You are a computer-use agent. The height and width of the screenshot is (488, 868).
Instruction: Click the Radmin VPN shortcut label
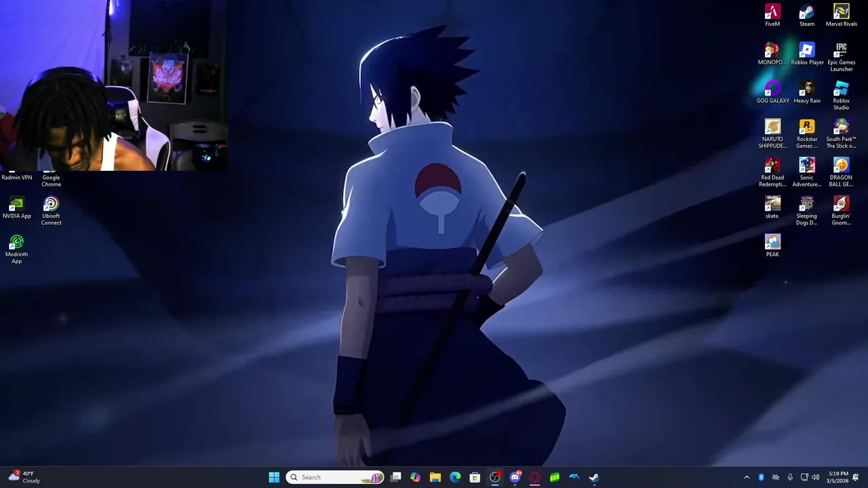[x=17, y=178]
